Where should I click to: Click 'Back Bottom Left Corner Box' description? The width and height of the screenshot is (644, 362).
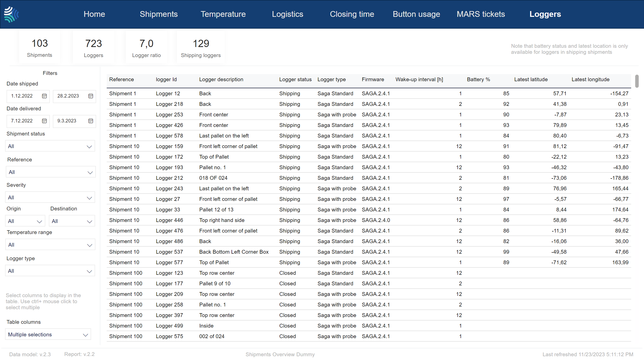coord(234,252)
